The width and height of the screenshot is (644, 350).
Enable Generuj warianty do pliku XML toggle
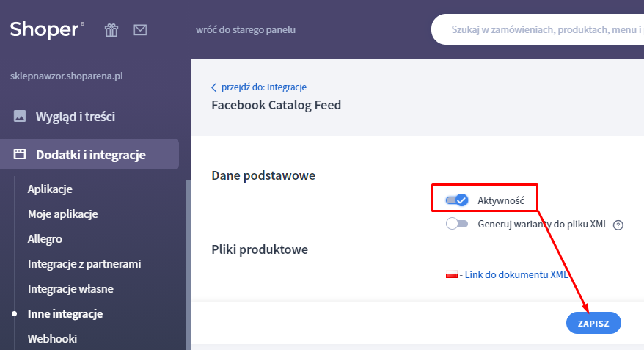[457, 224]
